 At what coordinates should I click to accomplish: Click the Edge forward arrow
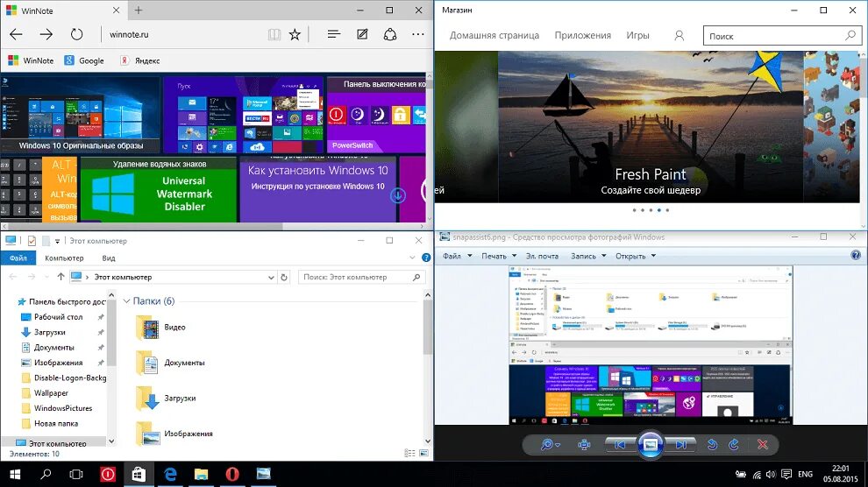click(x=46, y=34)
